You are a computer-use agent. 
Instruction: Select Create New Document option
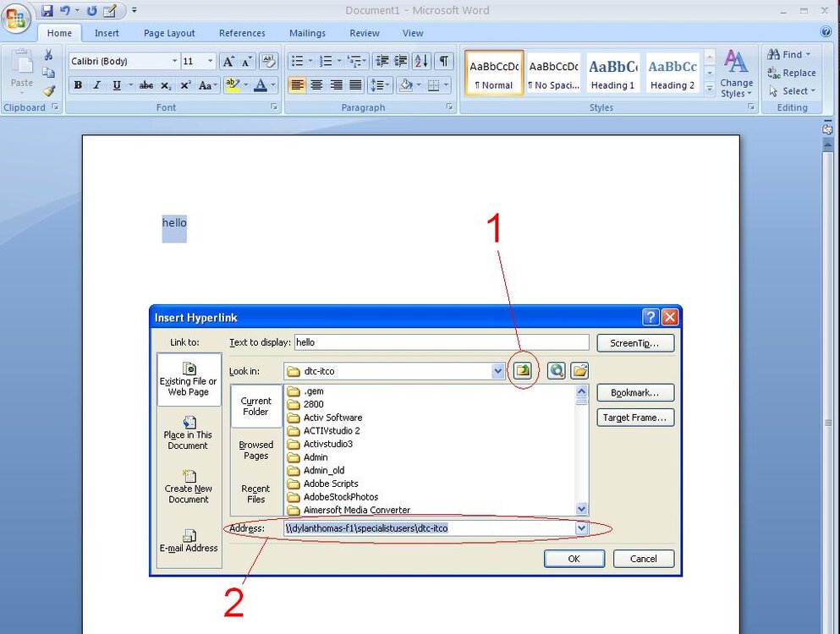[x=188, y=487]
